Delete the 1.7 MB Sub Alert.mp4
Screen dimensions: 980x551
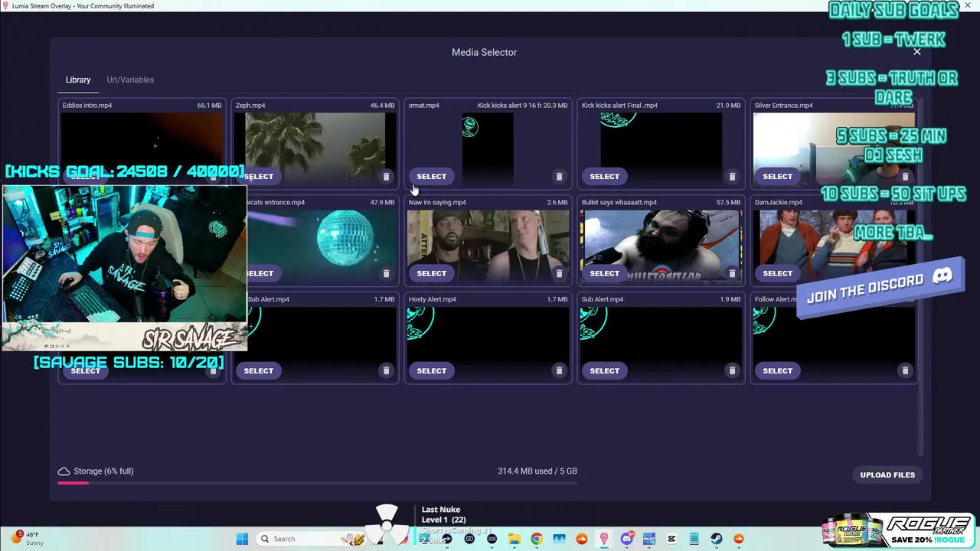tap(386, 370)
